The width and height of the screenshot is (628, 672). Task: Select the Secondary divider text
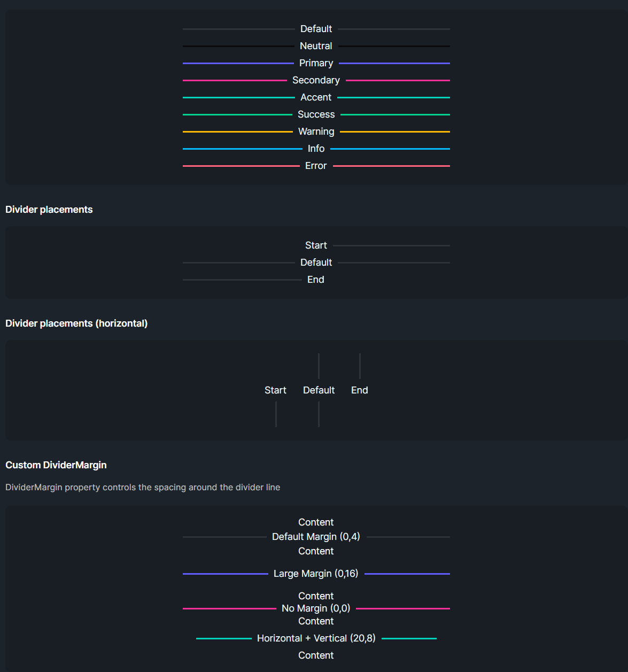tap(316, 80)
